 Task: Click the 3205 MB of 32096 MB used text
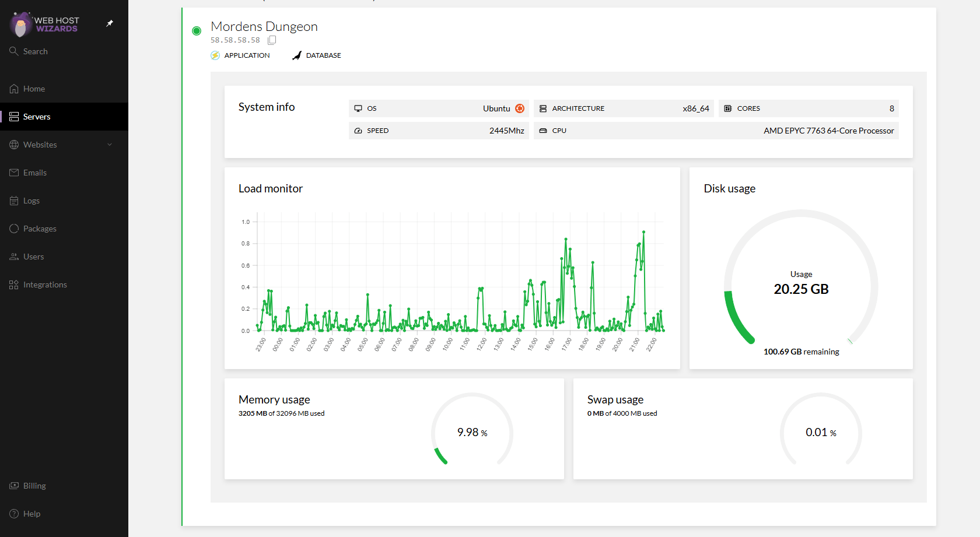281,413
